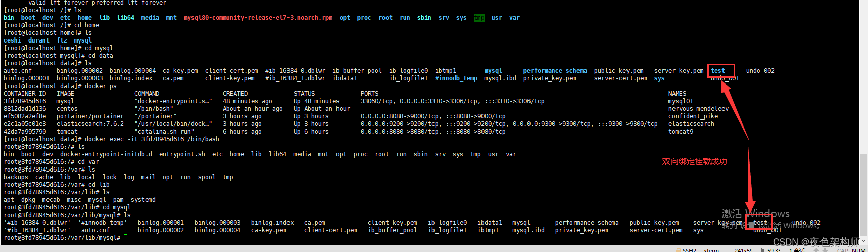
Task: Click xterm label in status bar
Action: click(x=711, y=250)
